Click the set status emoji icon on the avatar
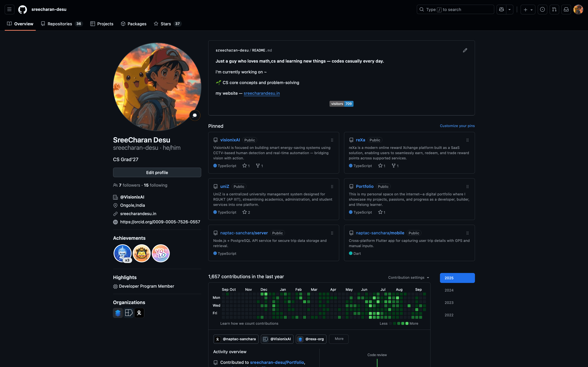Image resolution: width=588 pixels, height=367 pixels. 195,115
